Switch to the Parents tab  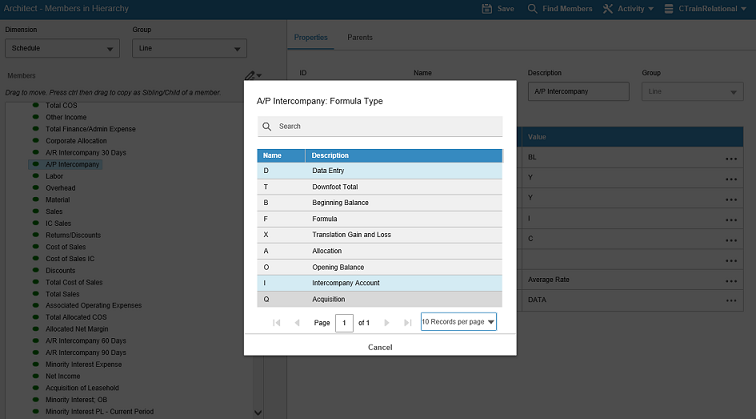click(360, 37)
